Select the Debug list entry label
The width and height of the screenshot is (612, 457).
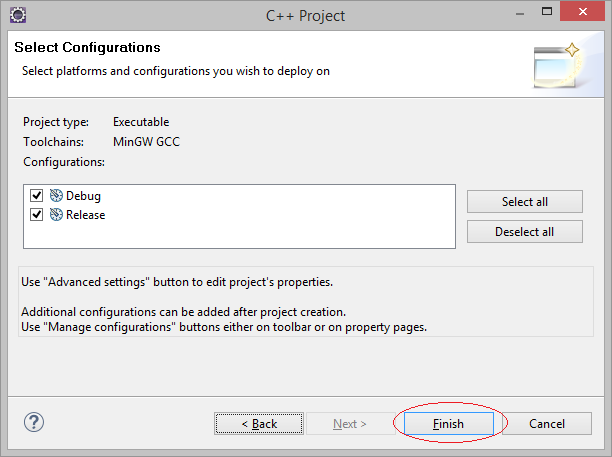83,196
